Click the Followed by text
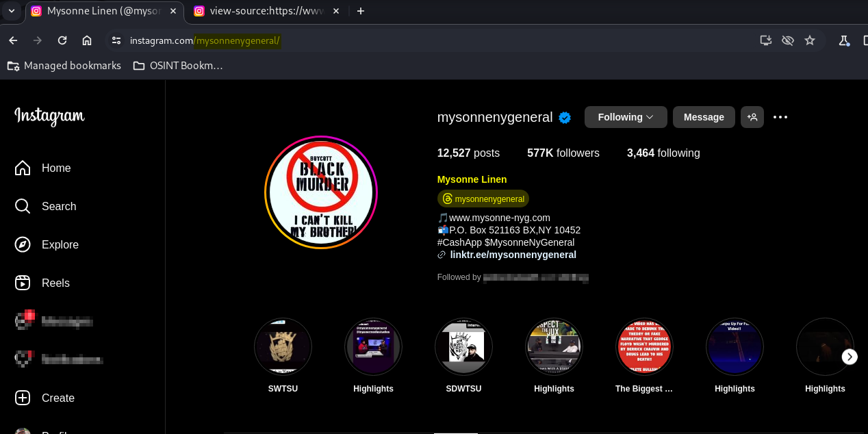Screen dimensions: 868x434 coord(459,277)
